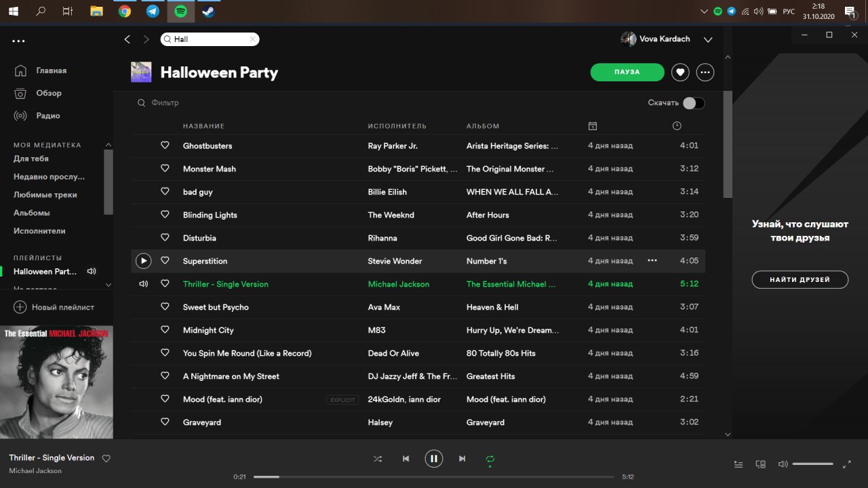Adjust the volume slider
The height and width of the screenshot is (488, 868).
point(812,464)
